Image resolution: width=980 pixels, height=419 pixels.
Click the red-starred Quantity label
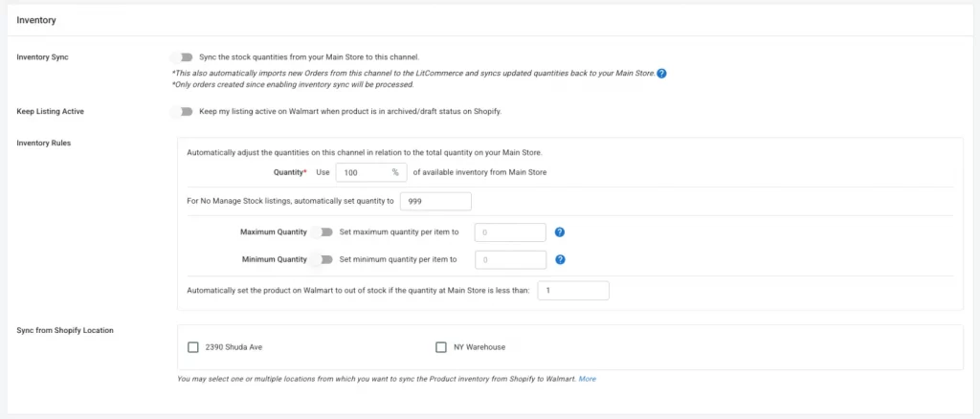click(x=290, y=172)
